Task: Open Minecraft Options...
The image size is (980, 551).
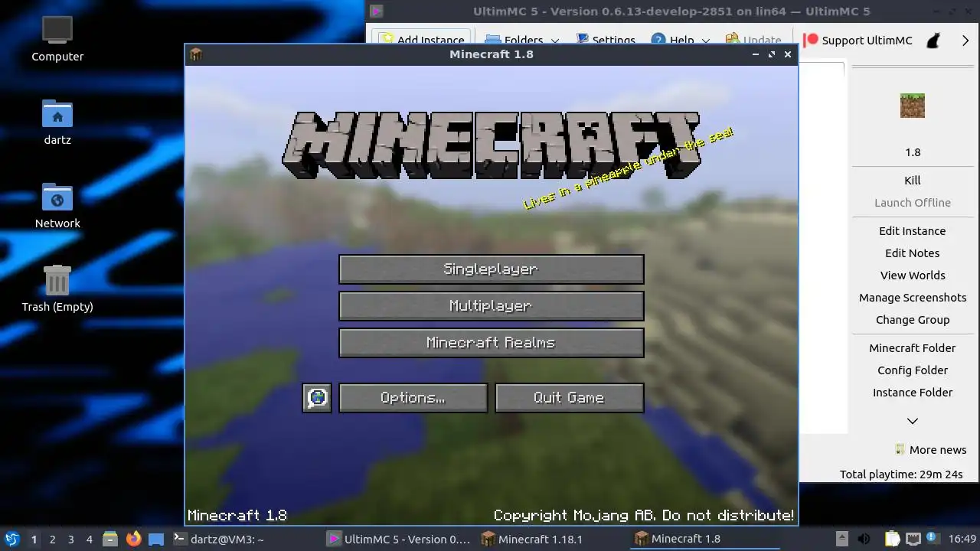Action: (413, 398)
